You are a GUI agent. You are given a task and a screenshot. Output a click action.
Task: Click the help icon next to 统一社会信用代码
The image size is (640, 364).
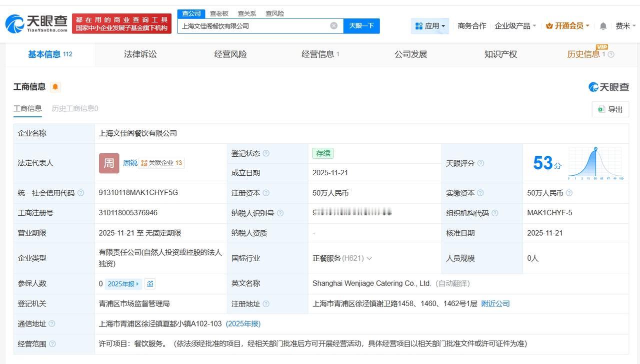[x=81, y=193]
